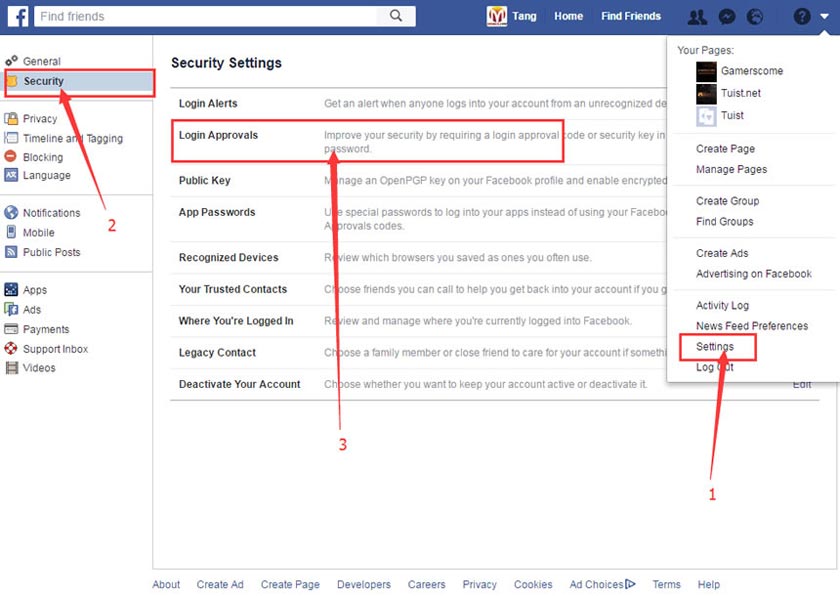Click the help question mark icon
The image size is (840, 596).
(x=801, y=17)
